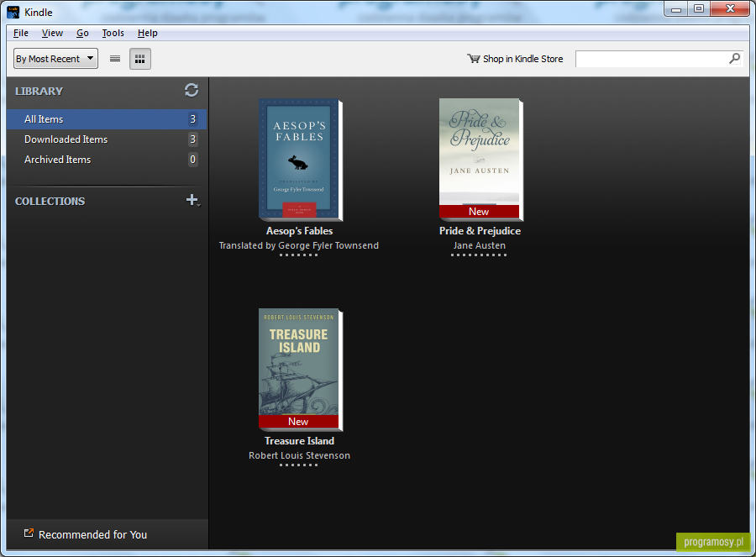Screen dimensions: 756x557
Task: Click the shopping cart icon
Action: [474, 58]
